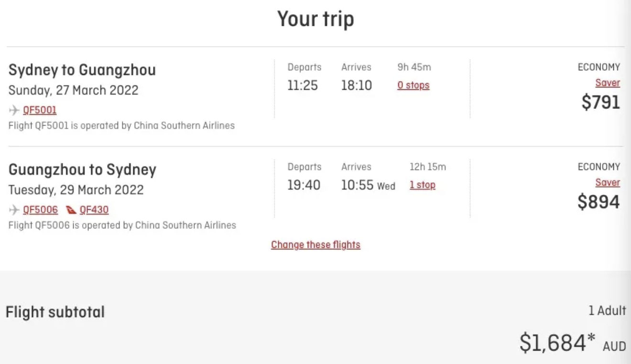This screenshot has width=631, height=364.
Task: Open Saver fare details for $791 flight
Action: [608, 83]
